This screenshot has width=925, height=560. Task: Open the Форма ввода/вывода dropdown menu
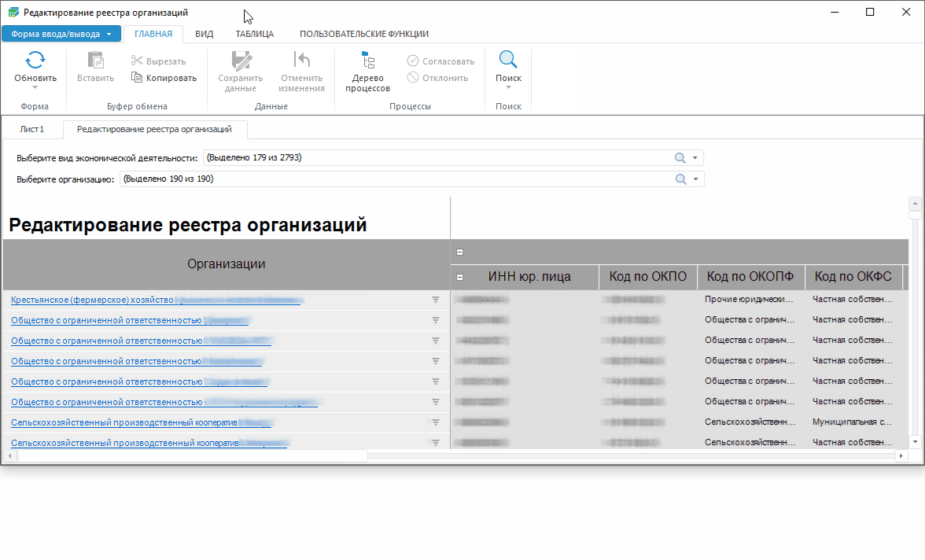[61, 34]
